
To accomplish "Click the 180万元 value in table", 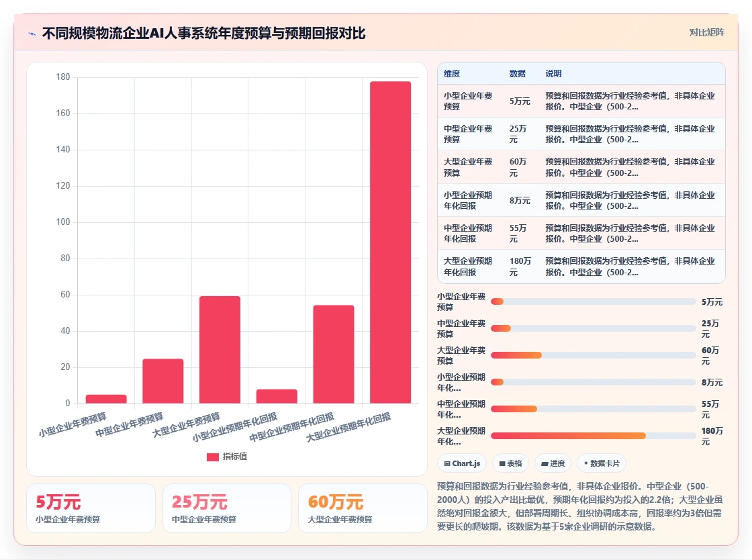I will [520, 267].
